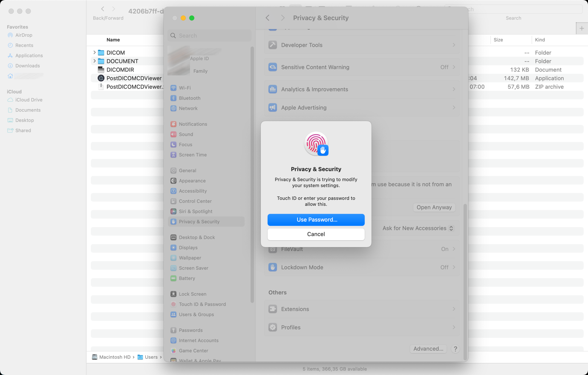588x375 pixels.
Task: Expand the DICOM folder
Action: point(94,52)
